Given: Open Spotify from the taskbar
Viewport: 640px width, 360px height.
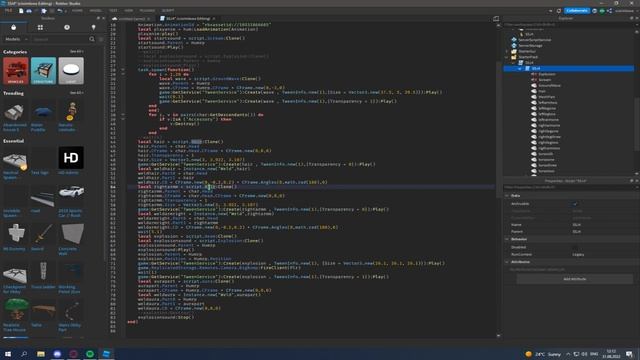Looking at the screenshot, I should [90, 354].
